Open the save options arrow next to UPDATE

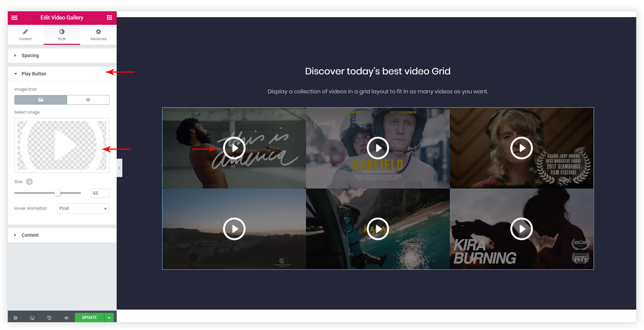(109, 318)
